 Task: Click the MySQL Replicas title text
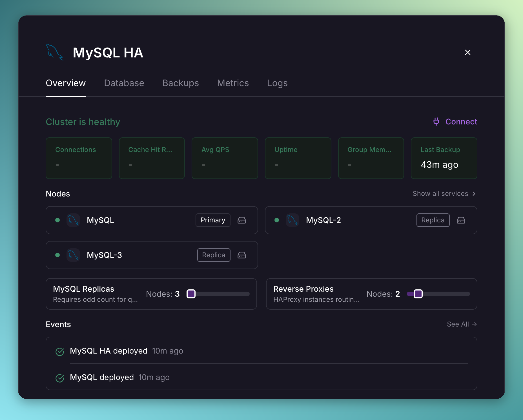[x=84, y=289]
